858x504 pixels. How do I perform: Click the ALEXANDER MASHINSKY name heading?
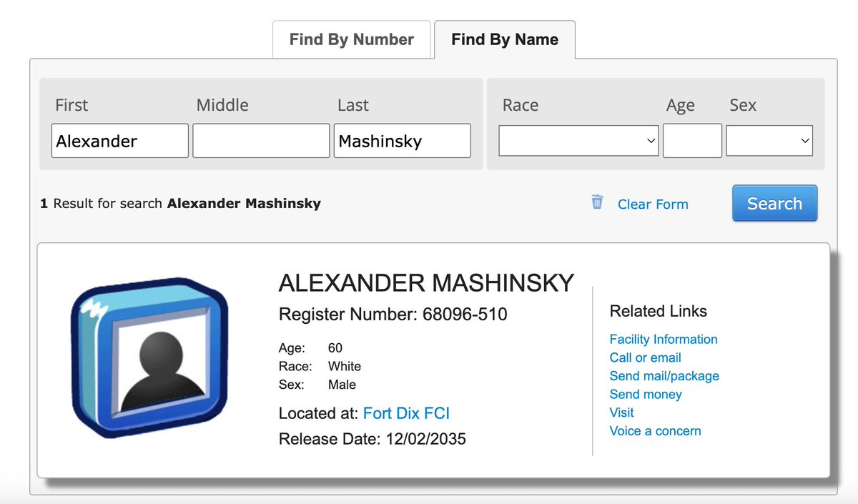coord(426,283)
